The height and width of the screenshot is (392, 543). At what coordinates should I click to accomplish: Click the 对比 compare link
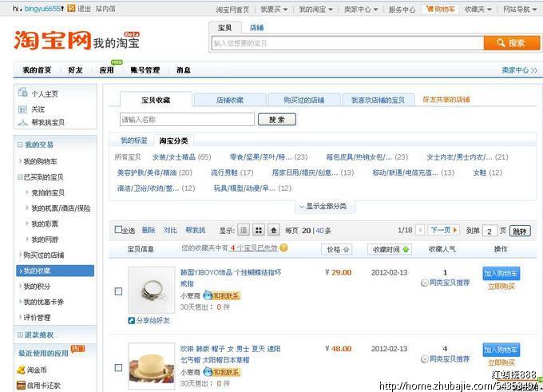pos(170,230)
